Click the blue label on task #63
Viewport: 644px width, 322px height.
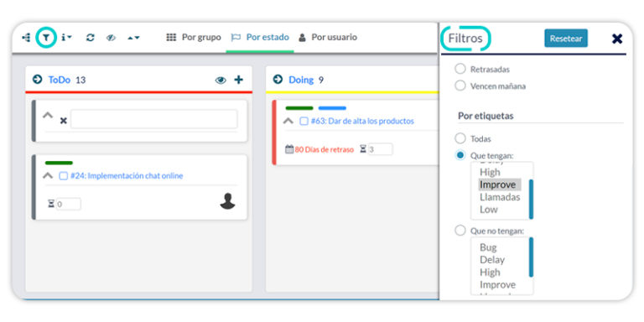tap(332, 108)
